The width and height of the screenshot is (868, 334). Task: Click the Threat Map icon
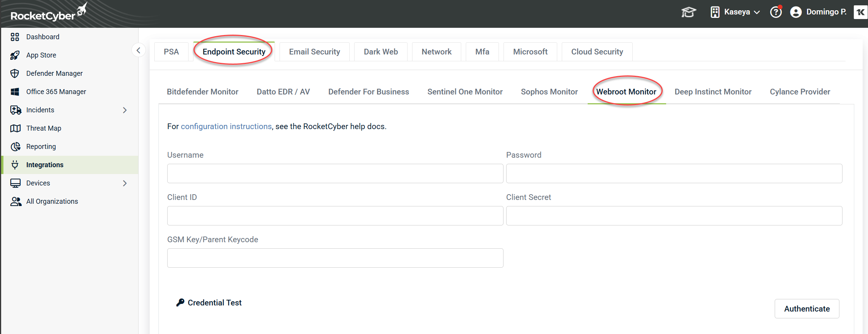(x=15, y=128)
